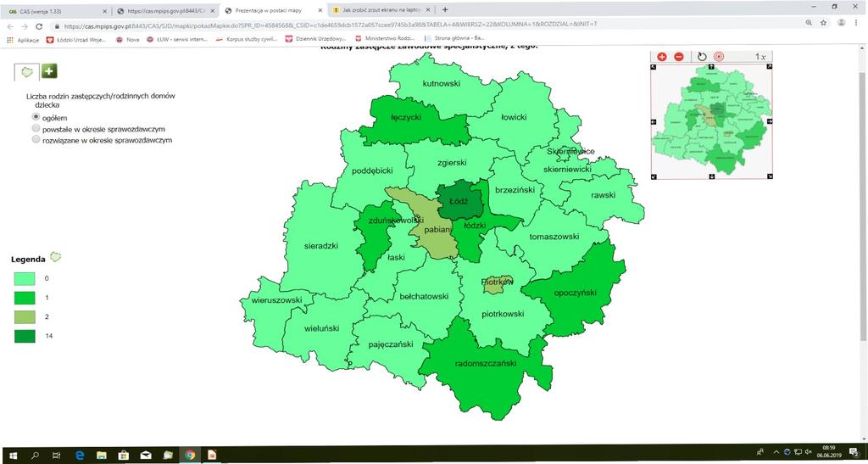868x464 pixels.
Task: Pan minimap to the lower-left corner arrow
Action: point(654,176)
